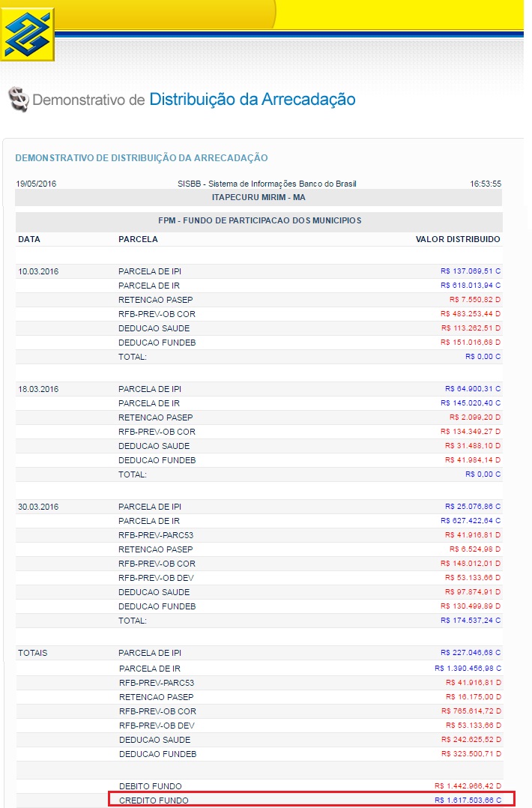Click the DEBITO FUNDO row label

[x=150, y=786]
